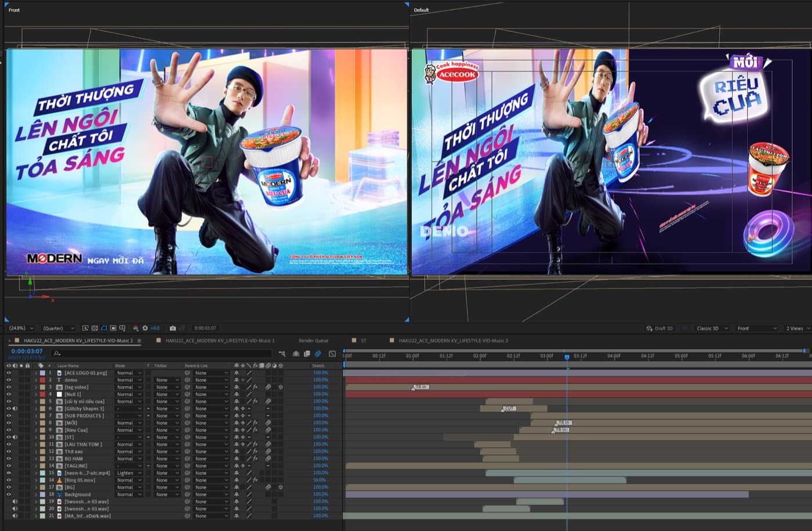Viewport: 812px width, 531px height.
Task: Hide the [BG] layer
Action: point(9,487)
